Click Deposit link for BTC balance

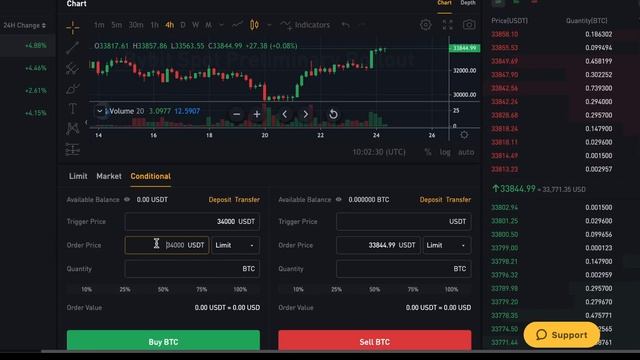point(431,200)
